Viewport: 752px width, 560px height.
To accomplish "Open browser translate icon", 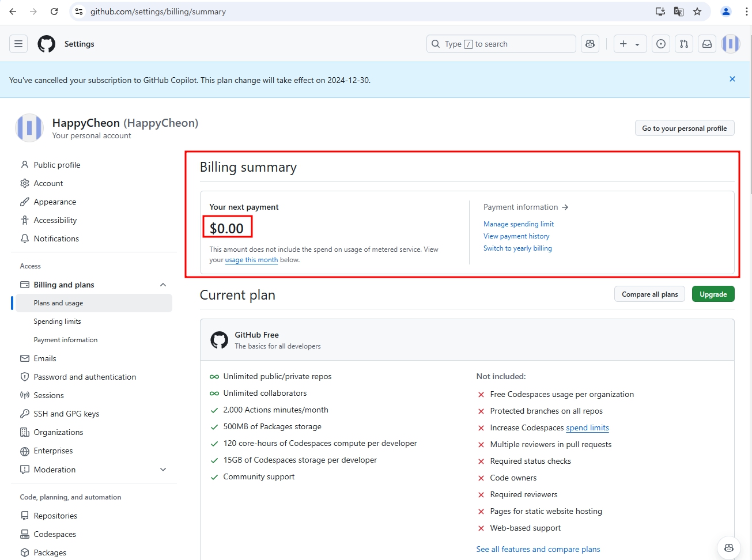I will (x=679, y=12).
